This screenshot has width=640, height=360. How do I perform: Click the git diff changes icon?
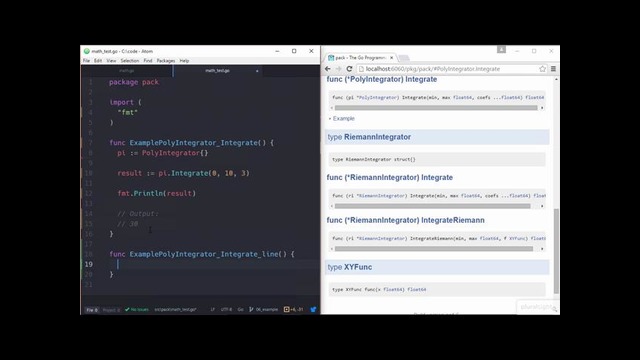(x=287, y=309)
